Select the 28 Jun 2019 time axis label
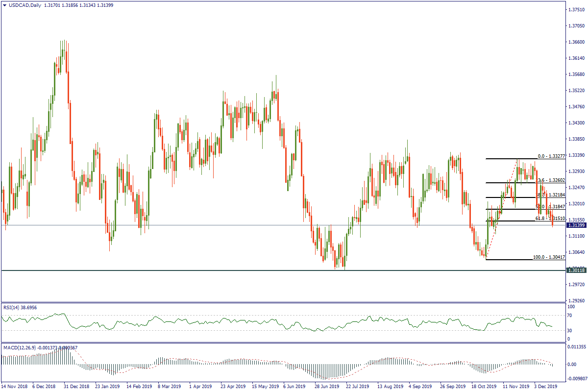 [328, 386]
